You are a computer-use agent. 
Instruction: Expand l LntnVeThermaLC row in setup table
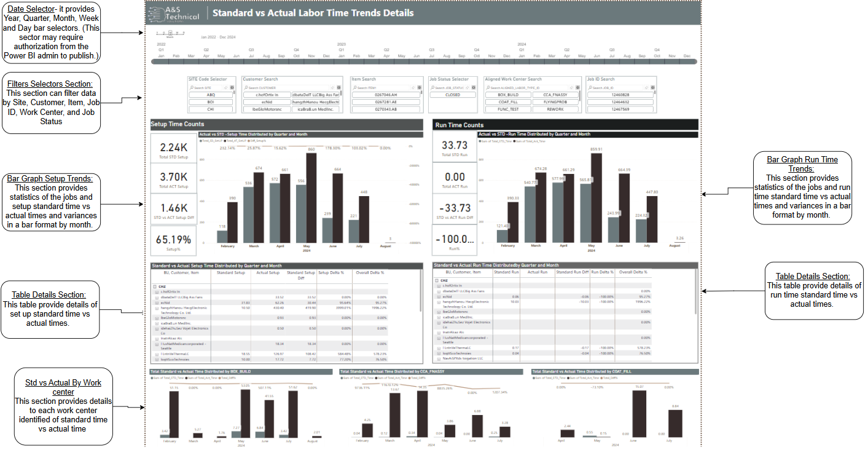(156, 353)
